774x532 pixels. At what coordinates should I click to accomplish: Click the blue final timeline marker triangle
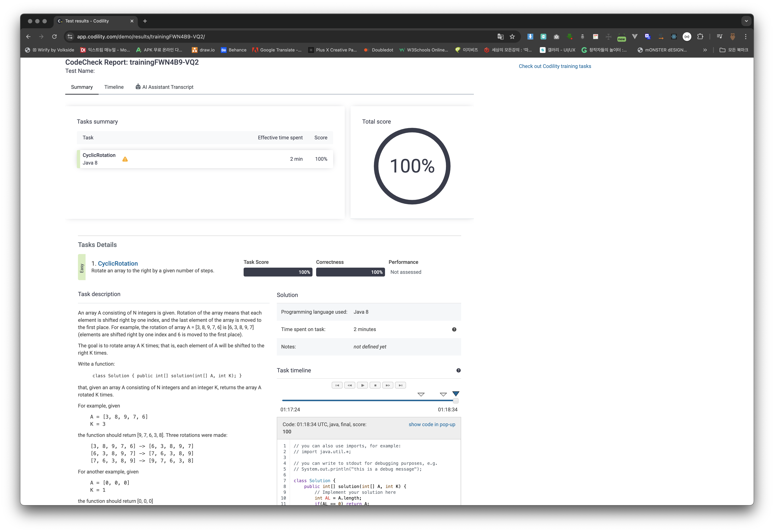click(456, 394)
